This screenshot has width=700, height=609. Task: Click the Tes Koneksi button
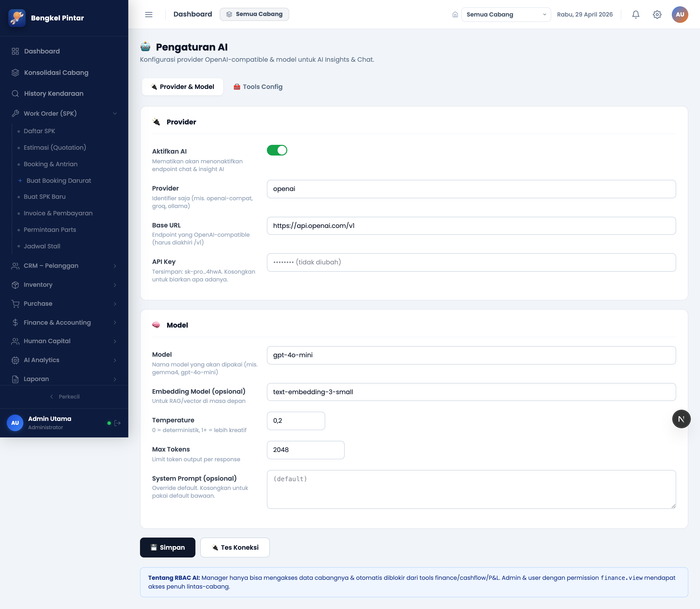click(x=235, y=548)
